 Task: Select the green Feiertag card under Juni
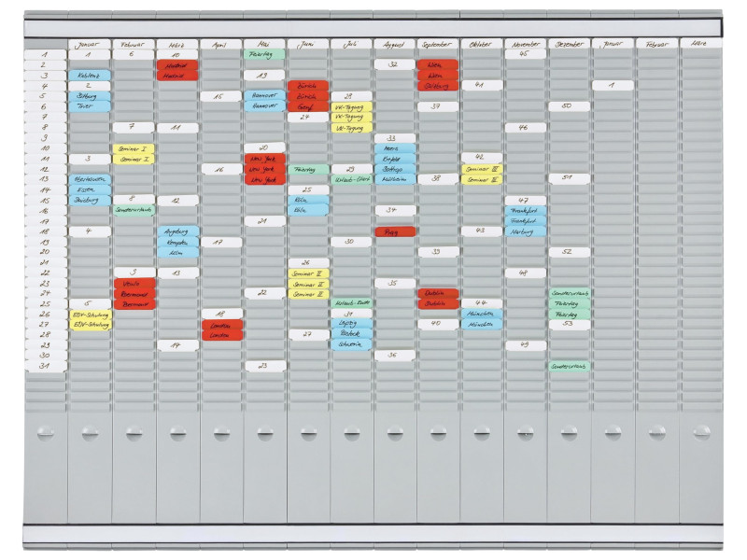point(308,169)
